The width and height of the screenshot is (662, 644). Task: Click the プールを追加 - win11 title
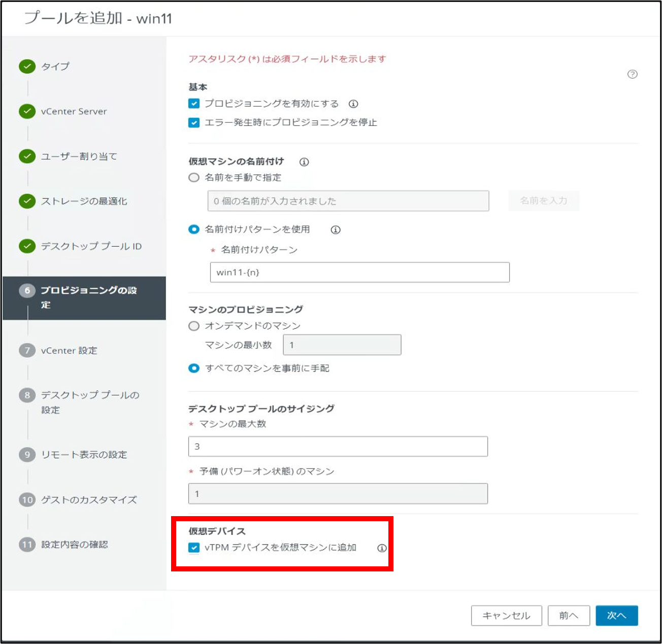click(x=98, y=18)
